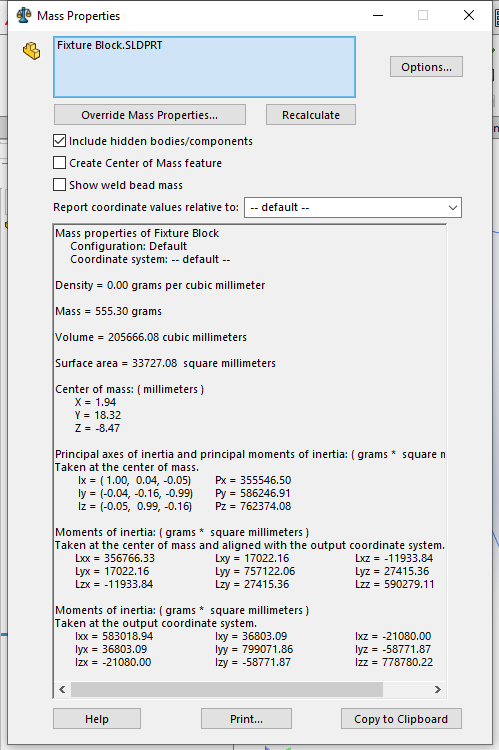Uncheck Include hidden bodies/components
The height and width of the screenshot is (750, 499).
tap(59, 141)
